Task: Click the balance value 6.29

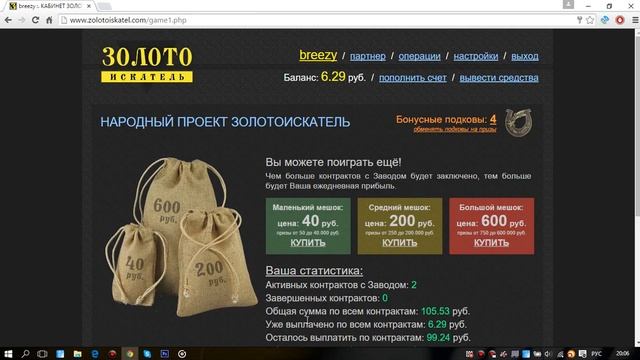Action: pos(333,76)
